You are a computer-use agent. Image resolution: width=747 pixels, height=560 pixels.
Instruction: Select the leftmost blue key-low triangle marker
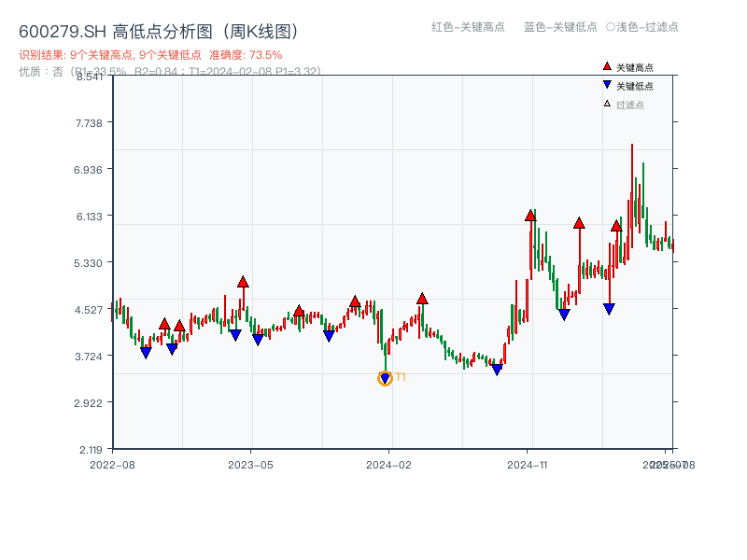pos(146,353)
